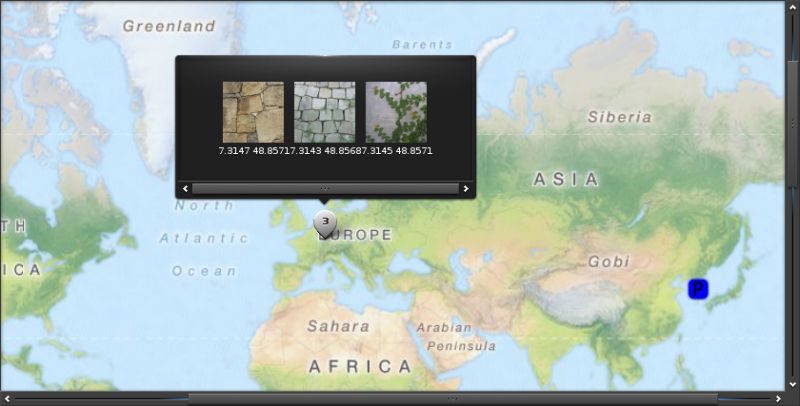Screen dimensions: 800x406
Task: Click popup scrollbar right arrow
Action: pos(466,189)
